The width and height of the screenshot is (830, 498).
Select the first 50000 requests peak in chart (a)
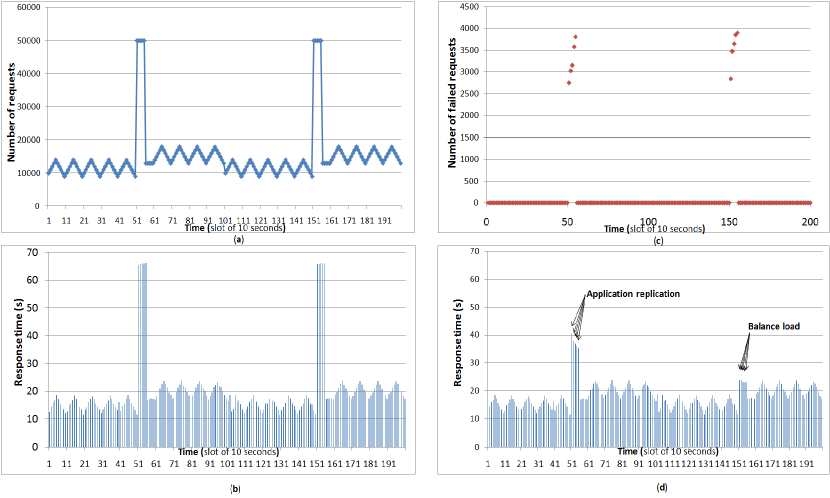pos(141,40)
